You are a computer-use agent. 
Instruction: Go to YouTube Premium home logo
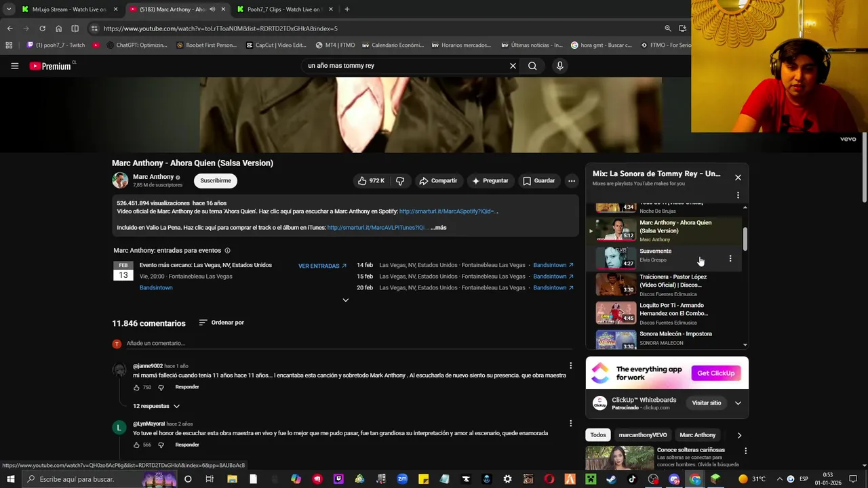[x=51, y=66]
